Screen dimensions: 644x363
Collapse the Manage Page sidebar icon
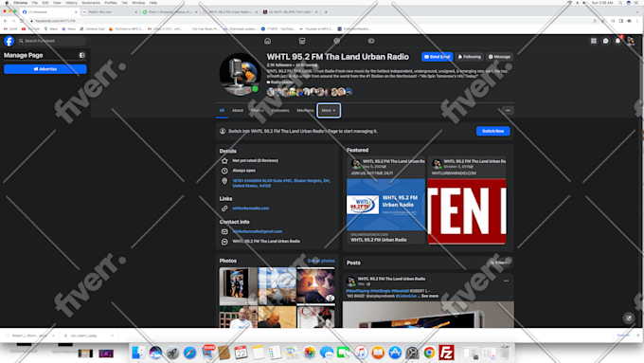tap(81, 55)
